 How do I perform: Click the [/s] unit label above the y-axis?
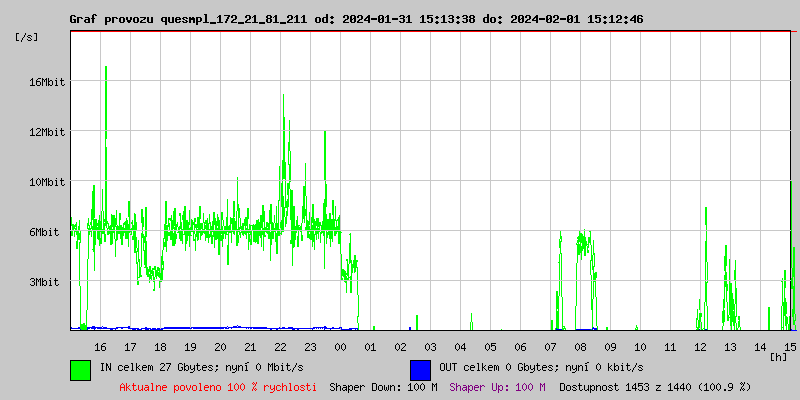(27, 36)
